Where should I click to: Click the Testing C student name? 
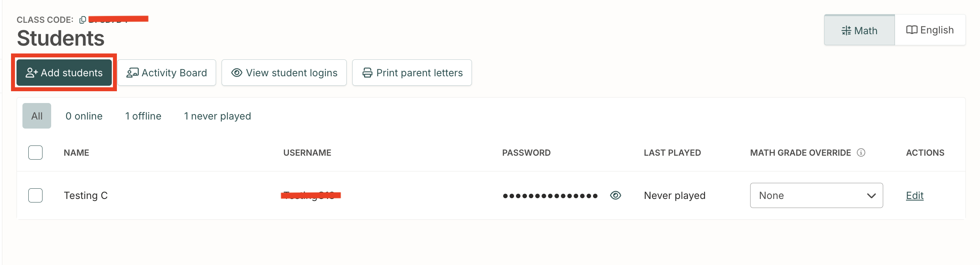[86, 195]
